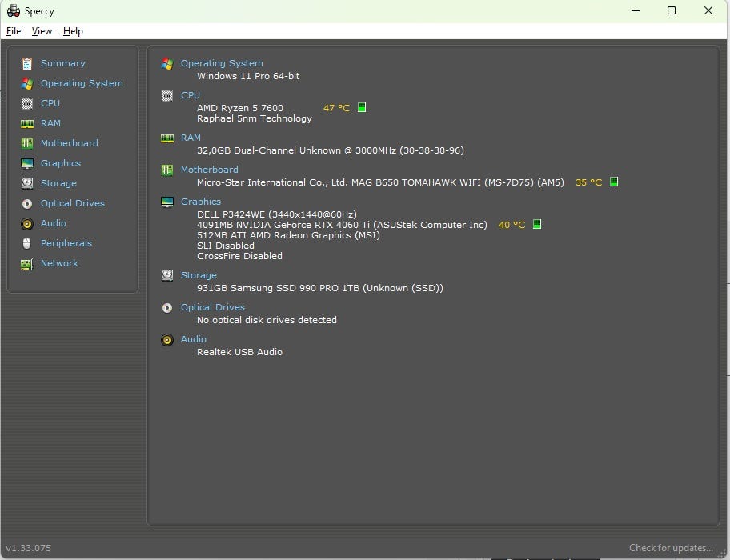730x560 pixels.
Task: Click Windows 11 Pro 64-bit text
Action: [x=248, y=76]
